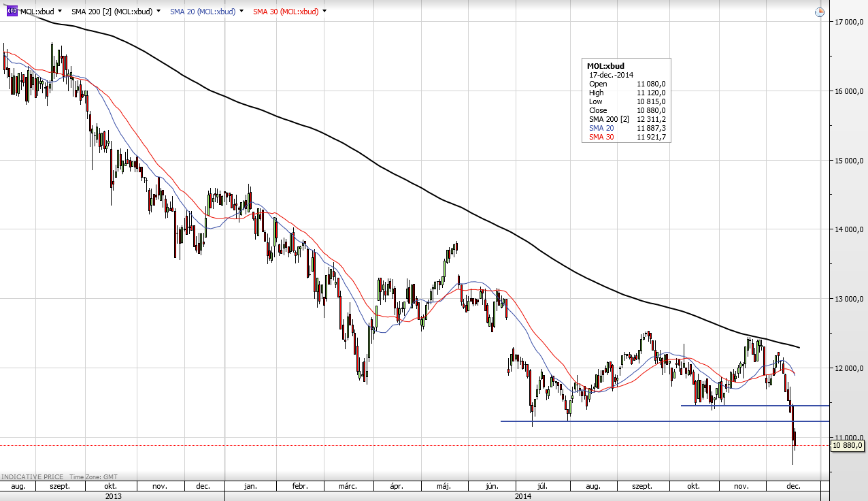Screen dimensions: 868x501
Task: Click the 16 000,0 price axis label
Action: (x=849, y=91)
